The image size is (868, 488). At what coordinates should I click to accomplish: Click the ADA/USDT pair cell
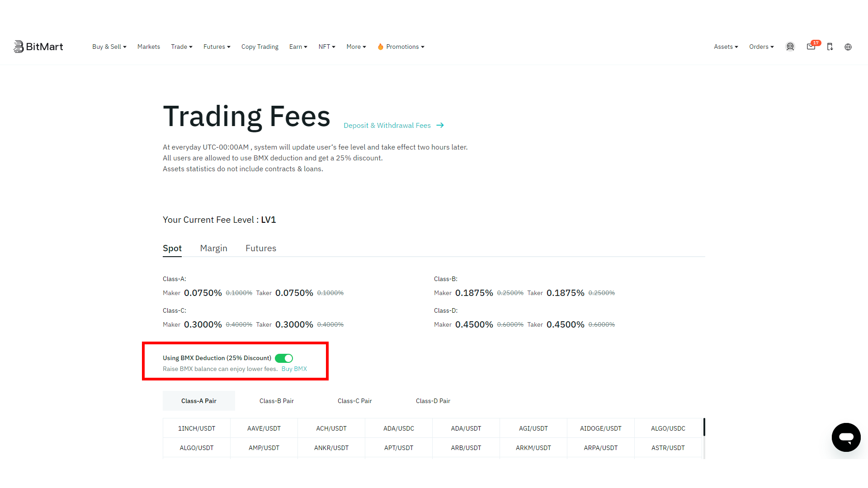click(x=466, y=428)
